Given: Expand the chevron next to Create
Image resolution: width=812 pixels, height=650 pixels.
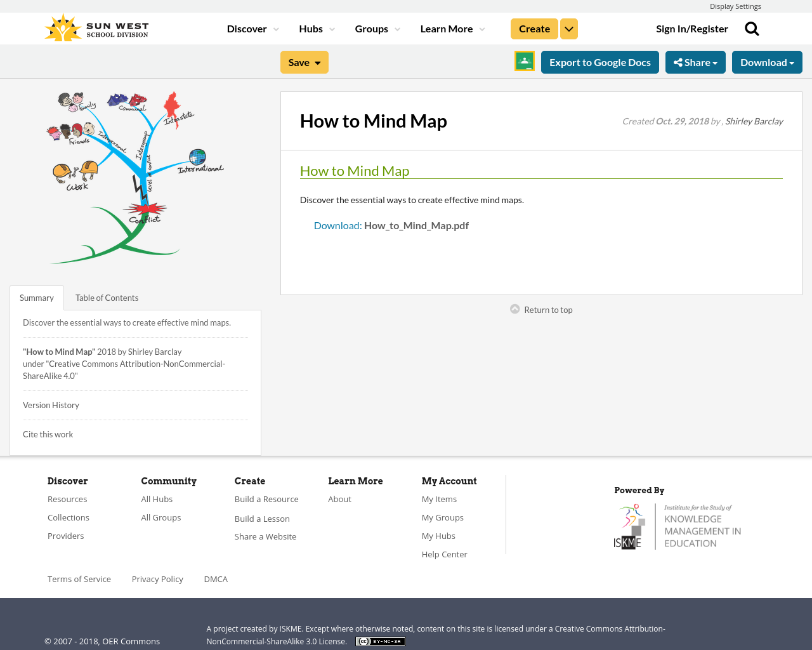Looking at the screenshot, I should 568,28.
